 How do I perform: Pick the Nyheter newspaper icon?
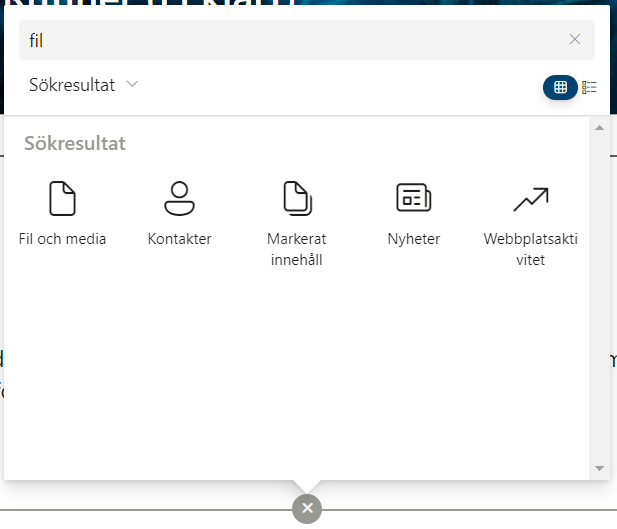413,198
